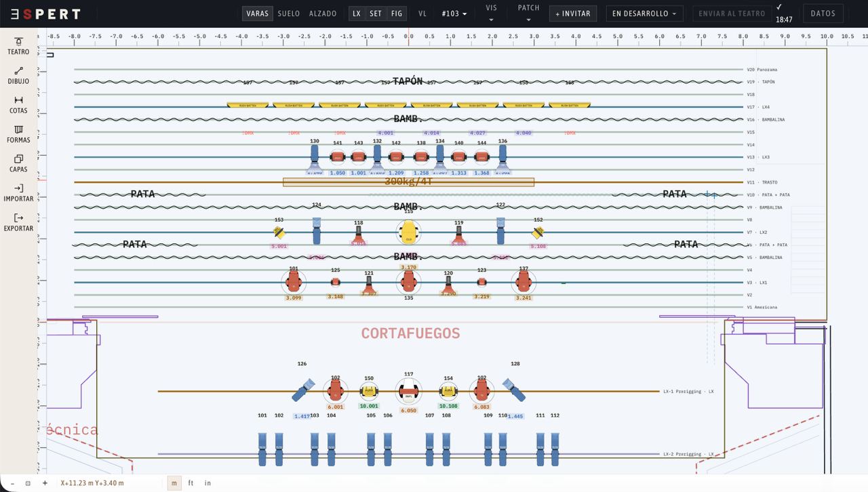Open the #103 selector dropdown

(x=454, y=14)
